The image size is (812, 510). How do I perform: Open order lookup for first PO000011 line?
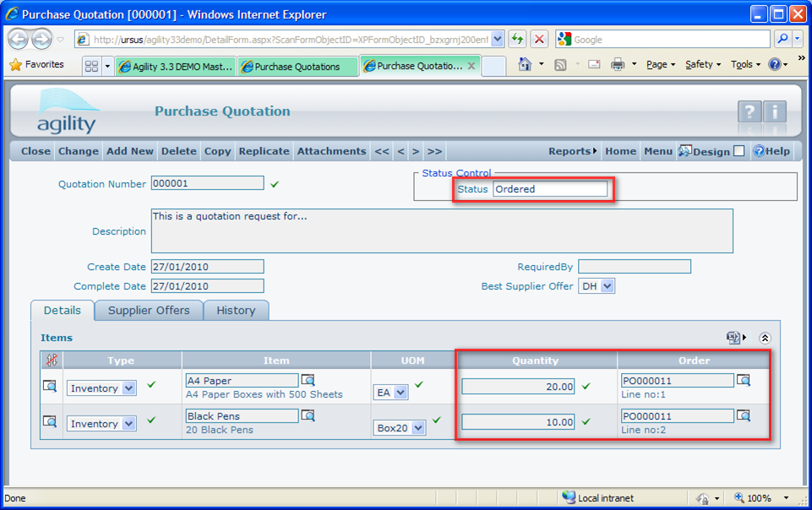[744, 381]
